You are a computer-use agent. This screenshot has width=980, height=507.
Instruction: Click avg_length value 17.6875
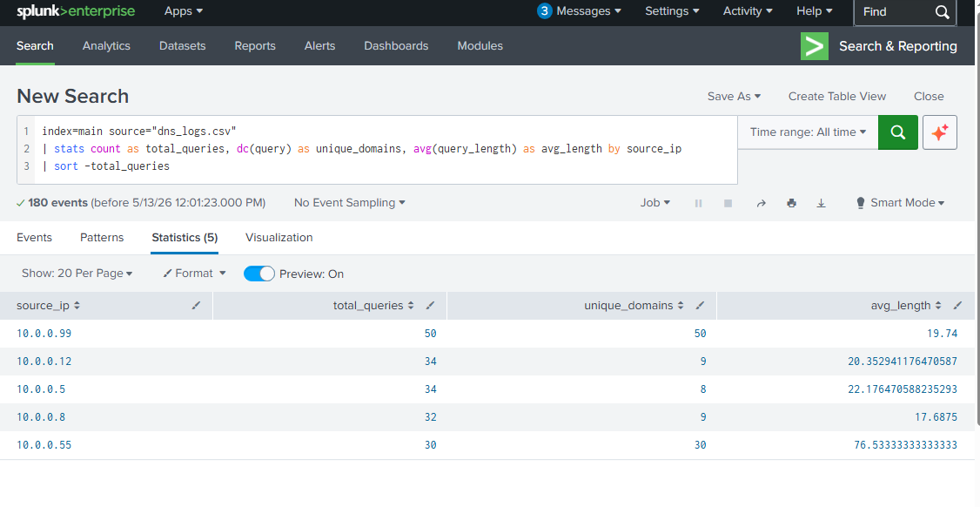coord(936,417)
